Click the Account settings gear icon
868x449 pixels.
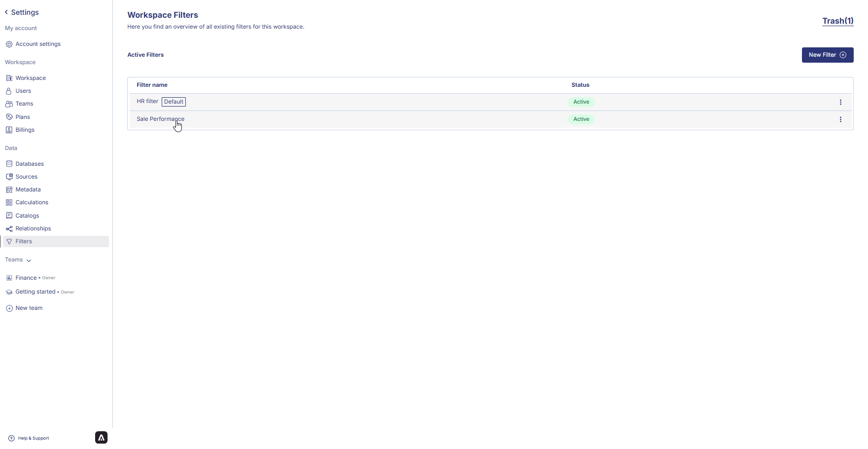[9, 44]
